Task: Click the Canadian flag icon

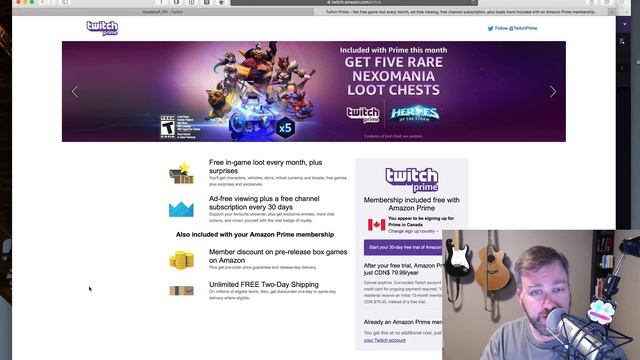Action: point(376,224)
